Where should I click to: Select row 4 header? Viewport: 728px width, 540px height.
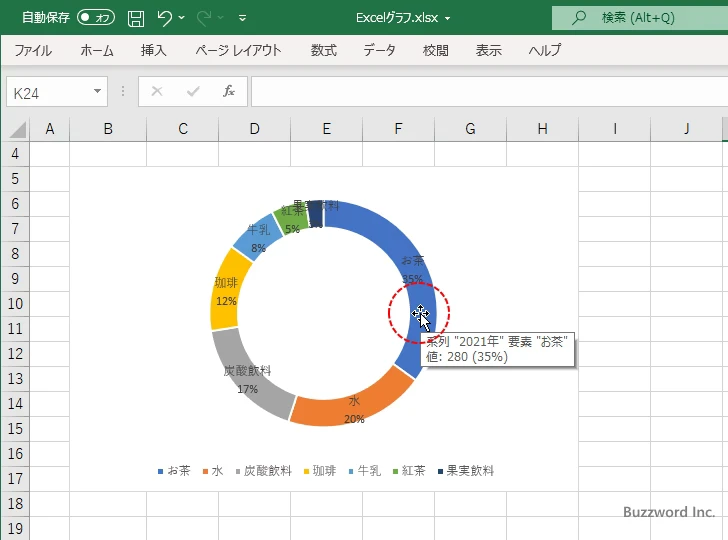coord(15,154)
